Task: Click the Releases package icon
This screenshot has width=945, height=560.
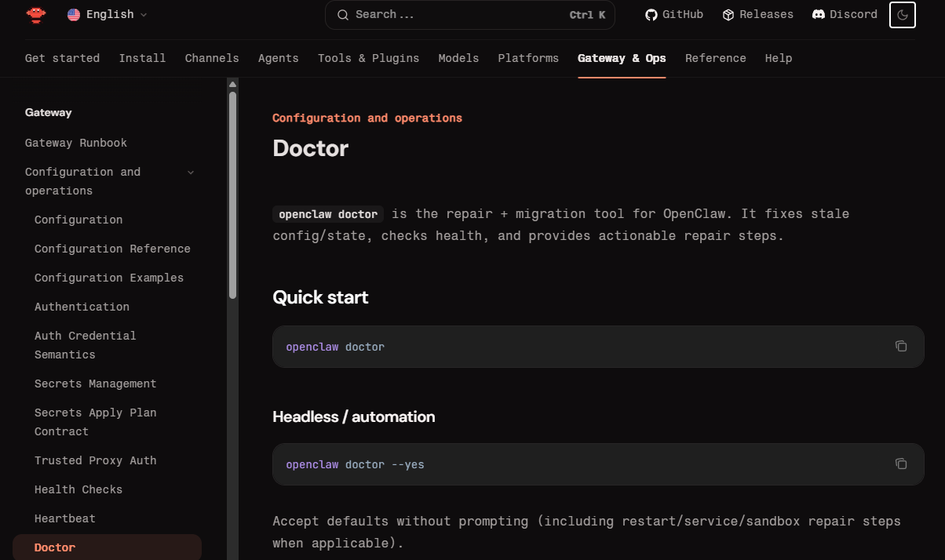Action: pos(728,15)
